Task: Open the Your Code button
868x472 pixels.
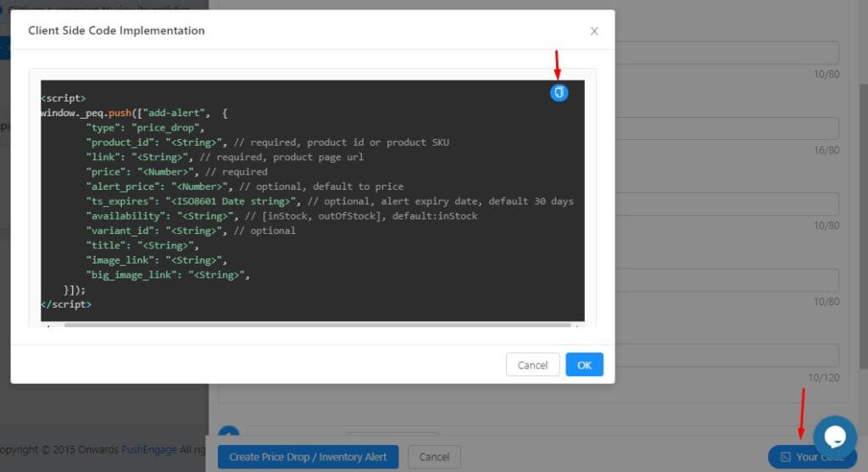Action: tap(812, 457)
